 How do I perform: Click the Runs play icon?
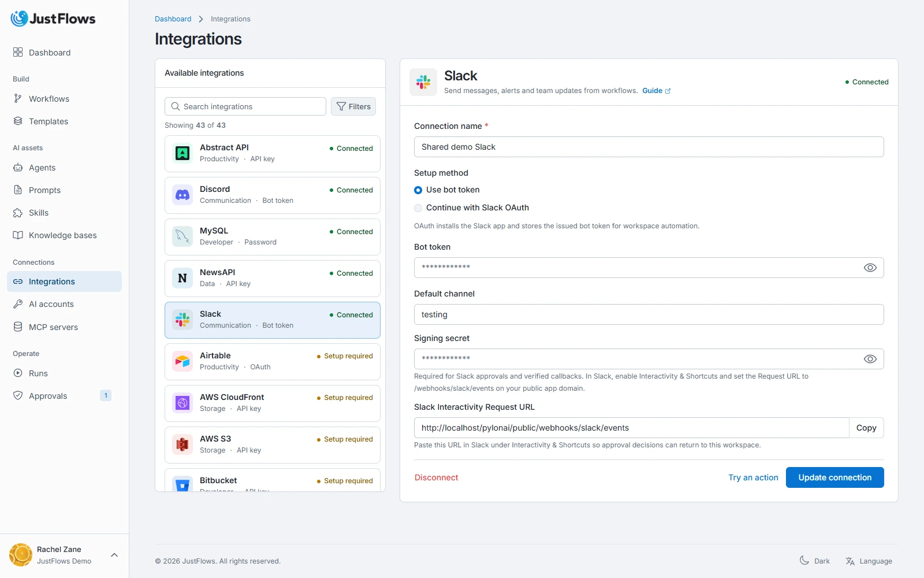18,373
